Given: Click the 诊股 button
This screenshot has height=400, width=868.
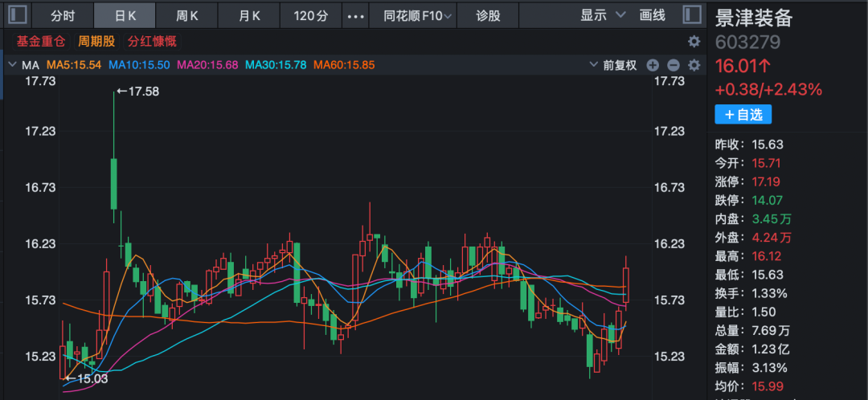Looking at the screenshot, I should point(487,15).
